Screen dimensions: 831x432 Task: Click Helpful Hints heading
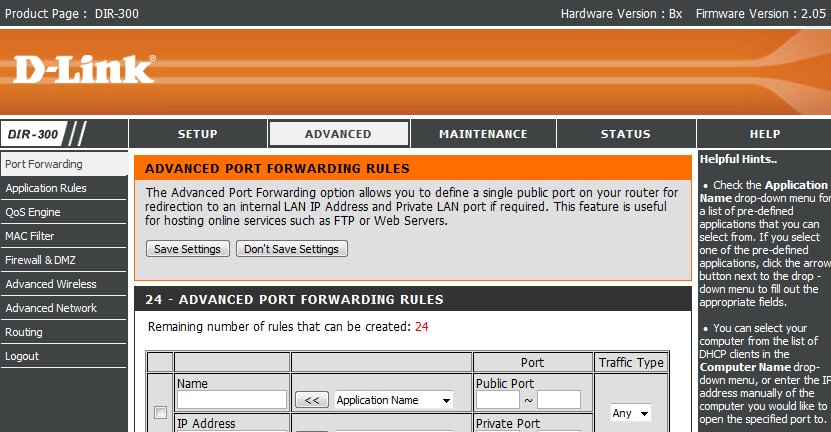pos(738,159)
